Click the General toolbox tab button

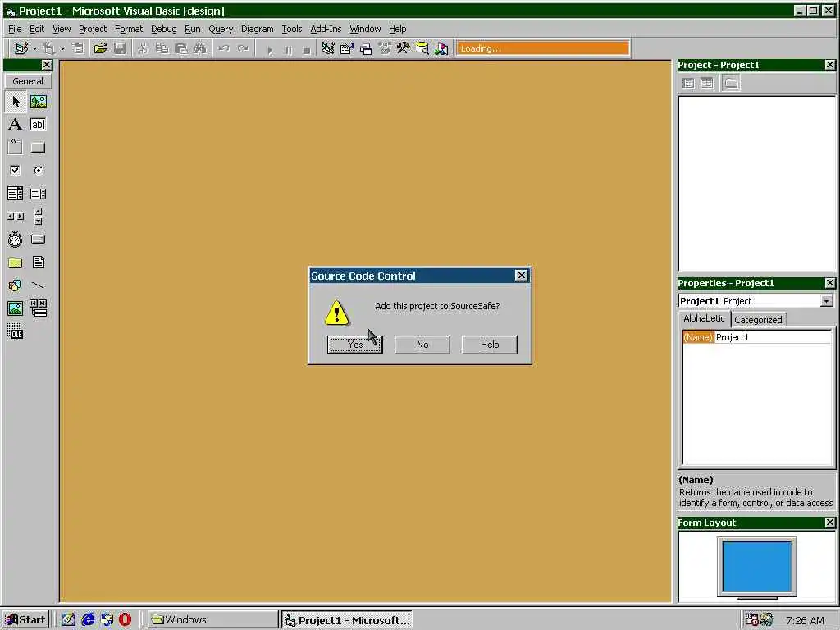(x=28, y=81)
